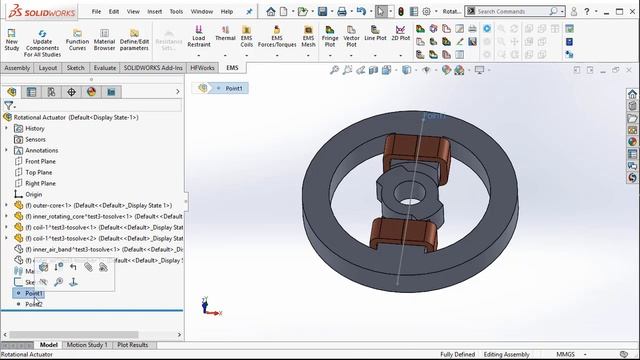Open the Plot Results tab
Image resolution: width=640 pixels, height=360 pixels.
point(133,345)
